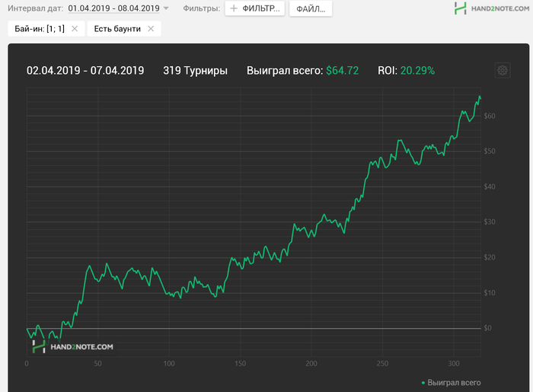Click the $50 y-axis label

coord(490,151)
